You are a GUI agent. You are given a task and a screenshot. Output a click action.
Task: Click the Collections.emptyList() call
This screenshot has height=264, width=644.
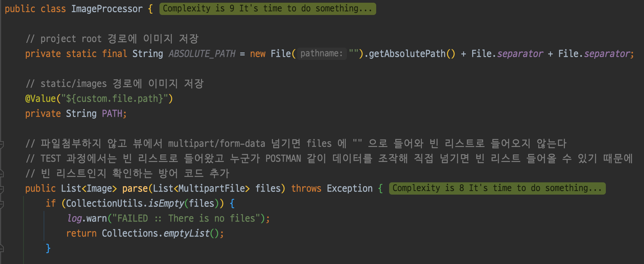point(160,233)
